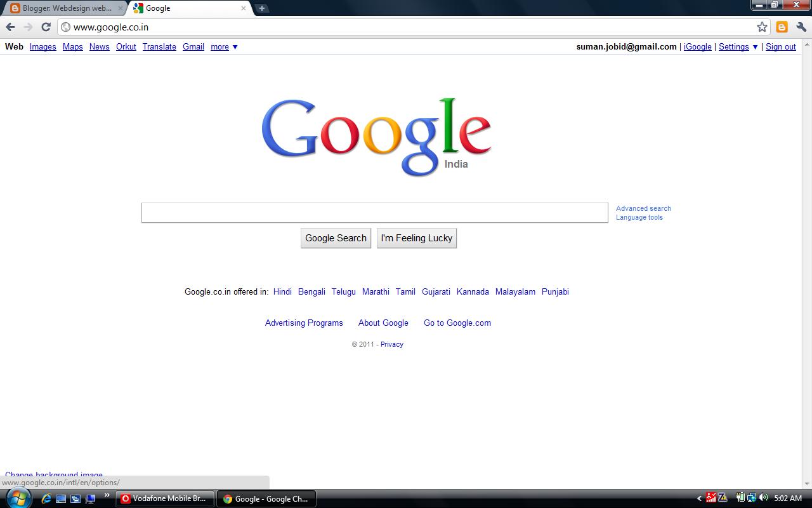Click the suman.jobid@gmail.com account text

[626, 46]
